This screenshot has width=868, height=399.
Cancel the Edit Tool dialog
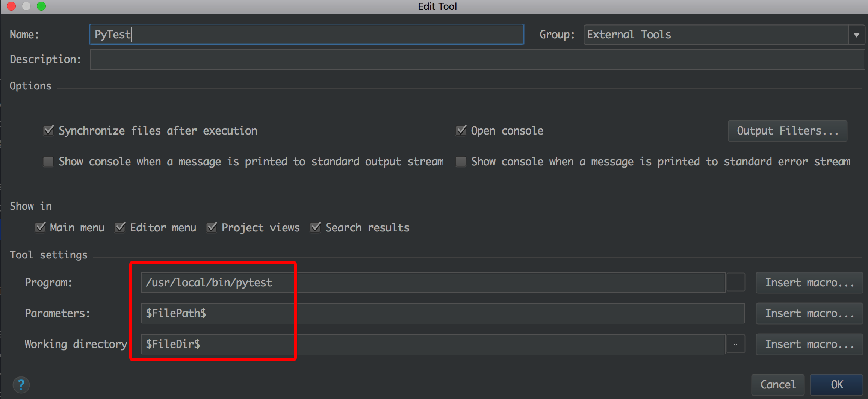point(777,384)
